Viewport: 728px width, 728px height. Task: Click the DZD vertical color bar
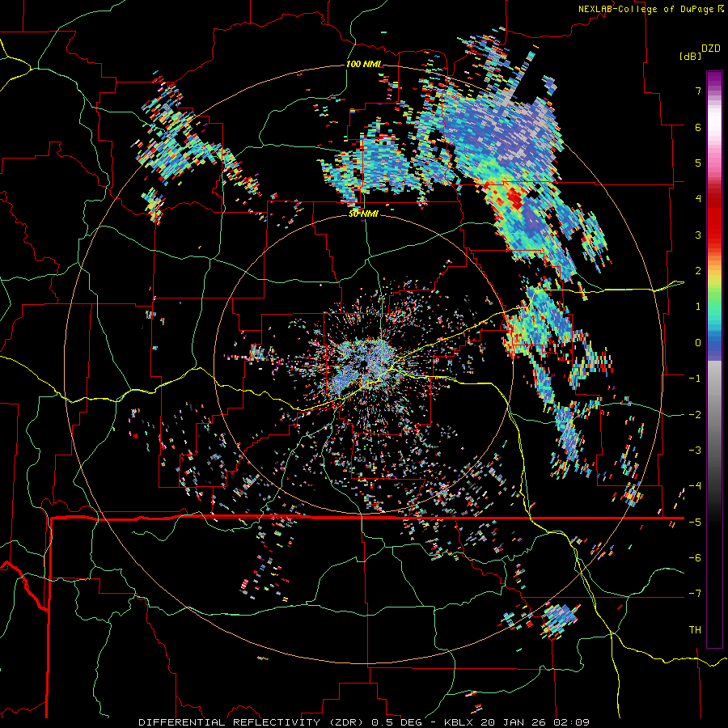714,359
